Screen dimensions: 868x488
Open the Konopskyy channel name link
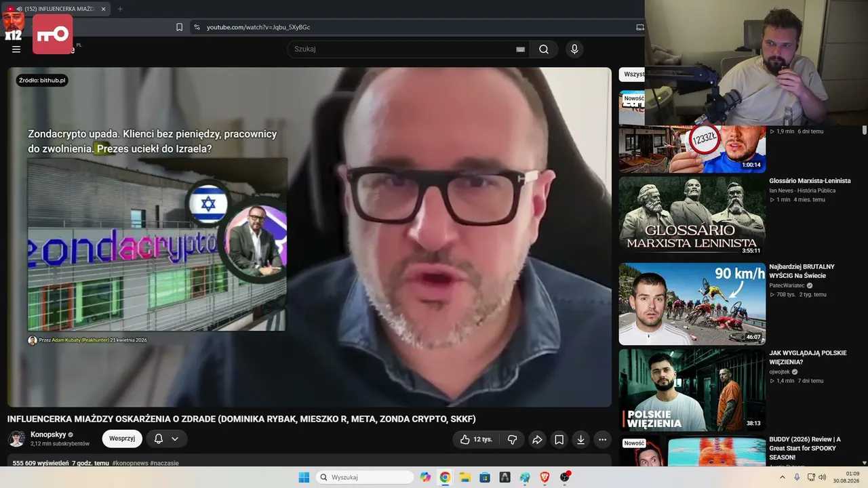tap(48, 434)
